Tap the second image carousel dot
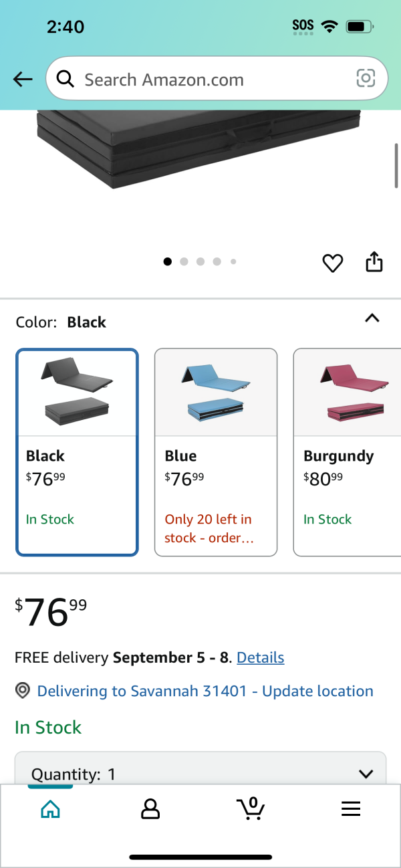Screen dimensions: 401x868 [184, 262]
